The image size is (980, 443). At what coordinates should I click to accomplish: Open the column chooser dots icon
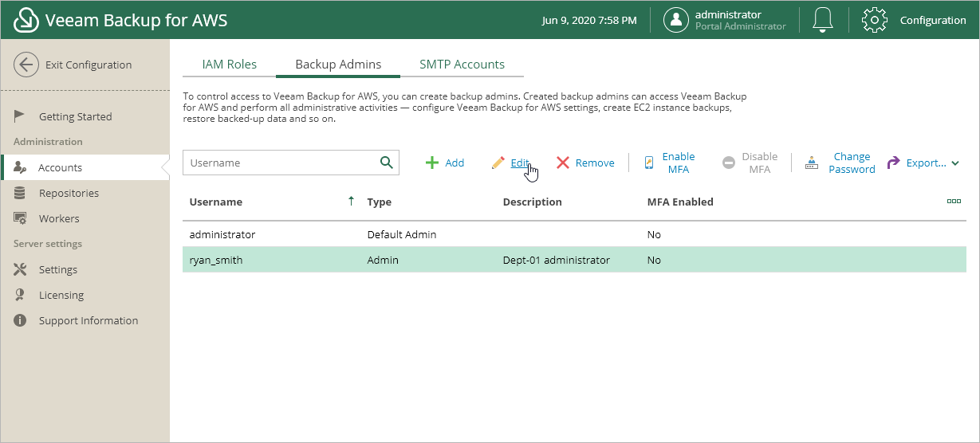[x=954, y=202]
